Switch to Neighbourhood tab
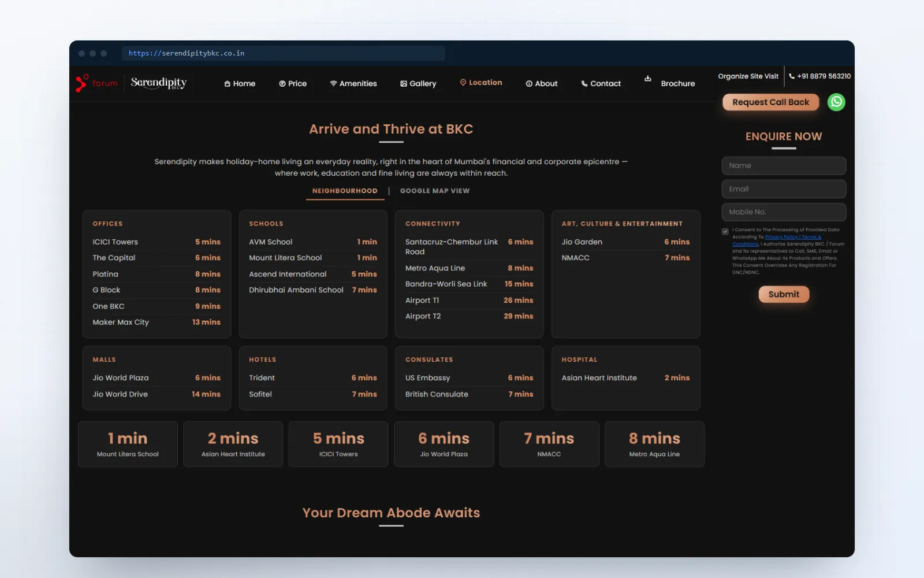 [x=345, y=191]
